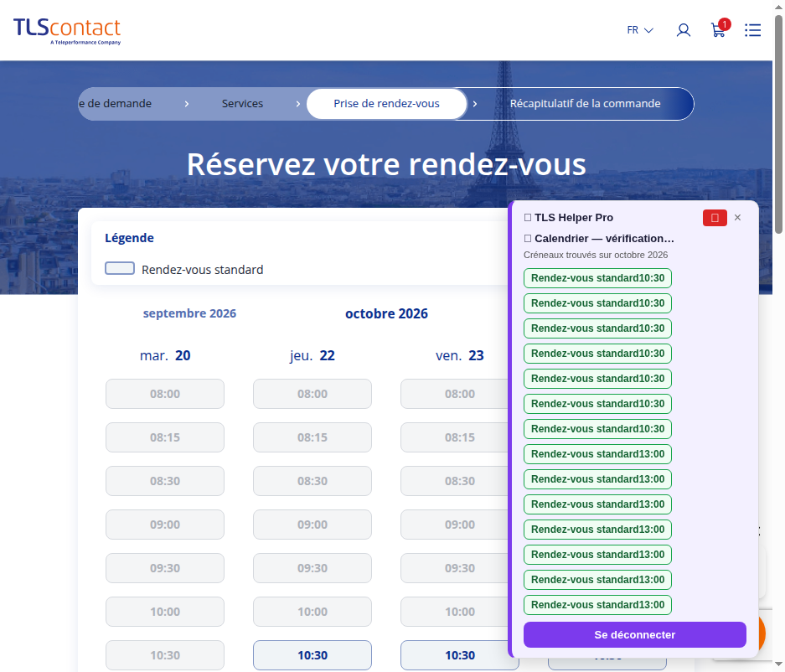Go back to the 'de demande' step
The height and width of the screenshot is (672, 785).
(x=115, y=104)
